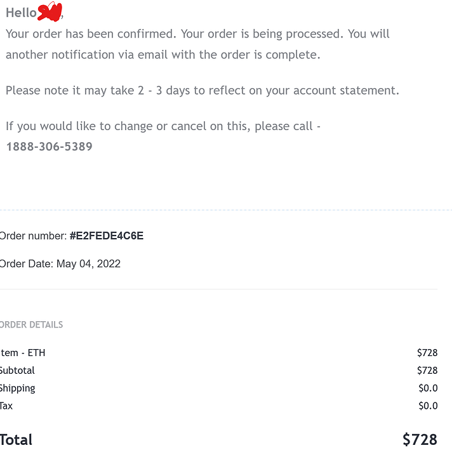Click the order number #E2FEDE4C6E

(x=107, y=236)
